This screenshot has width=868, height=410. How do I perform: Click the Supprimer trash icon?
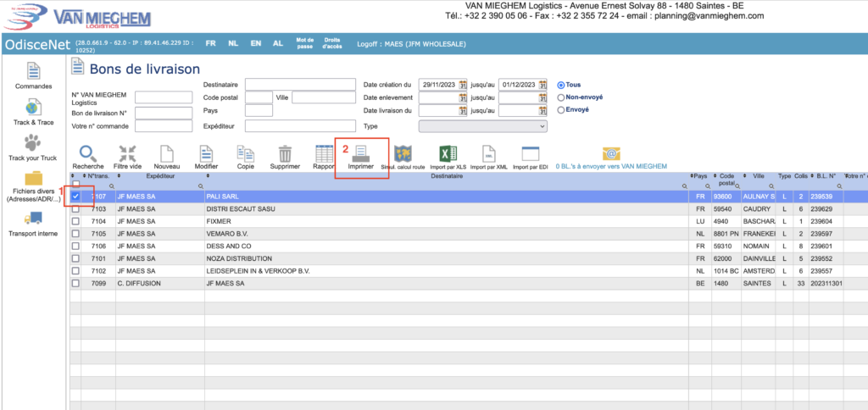pyautogui.click(x=285, y=154)
